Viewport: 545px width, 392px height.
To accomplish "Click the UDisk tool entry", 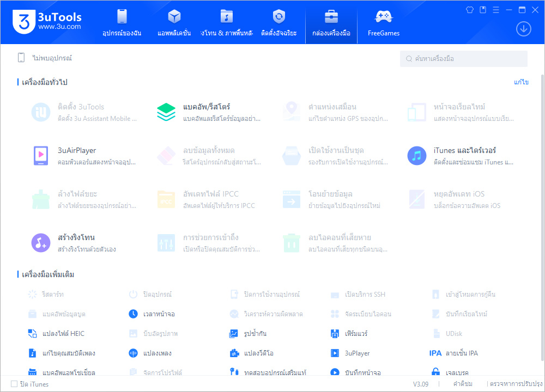I will (x=447, y=334).
